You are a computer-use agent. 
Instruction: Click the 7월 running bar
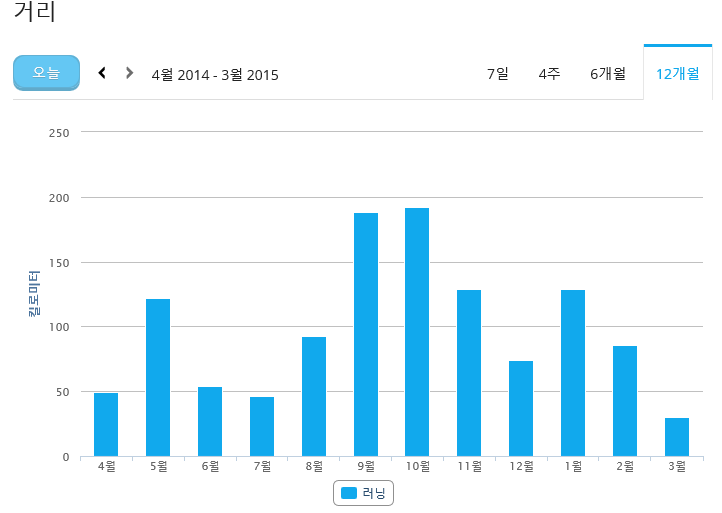pyautogui.click(x=262, y=426)
